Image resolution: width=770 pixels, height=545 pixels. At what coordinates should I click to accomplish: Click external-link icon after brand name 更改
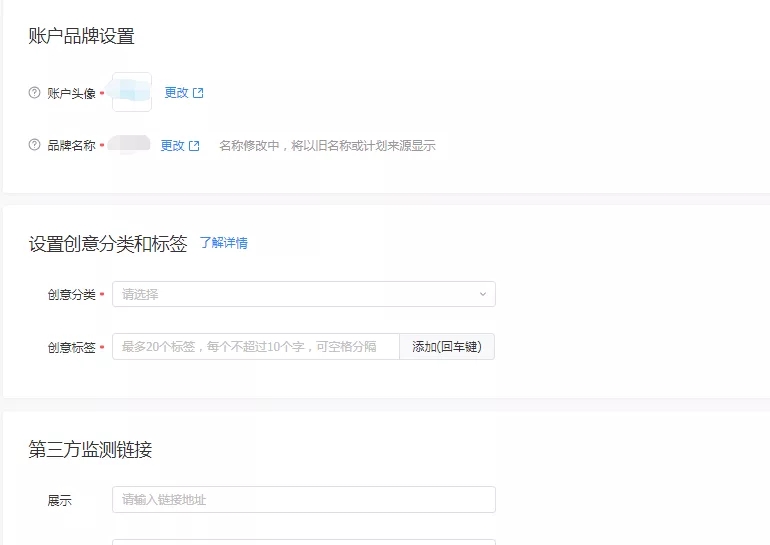pos(194,146)
